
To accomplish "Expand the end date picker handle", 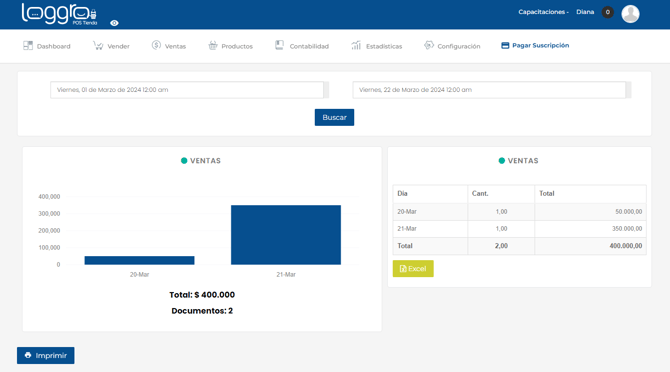I will click(x=629, y=90).
